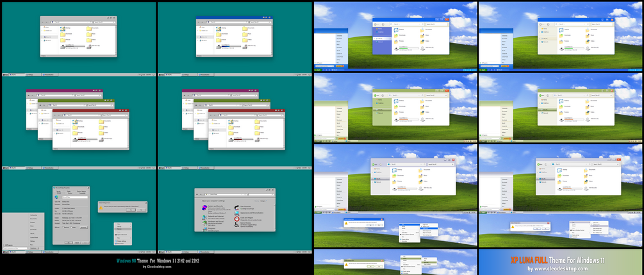This screenshot has height=275, width=644.
Task: Click OK in Microsoft Edge Properties dialog
Action: [69, 242]
